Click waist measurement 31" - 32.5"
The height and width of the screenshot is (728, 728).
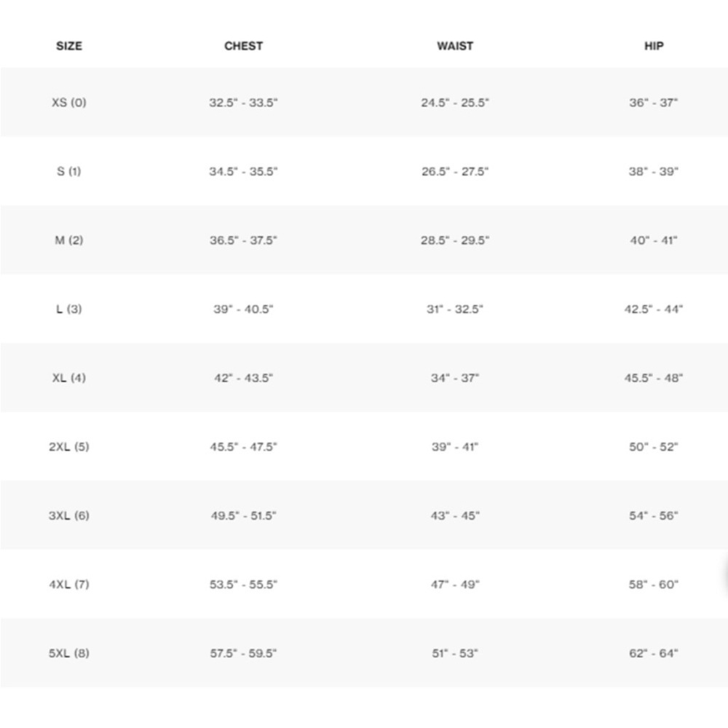pyautogui.click(x=455, y=309)
